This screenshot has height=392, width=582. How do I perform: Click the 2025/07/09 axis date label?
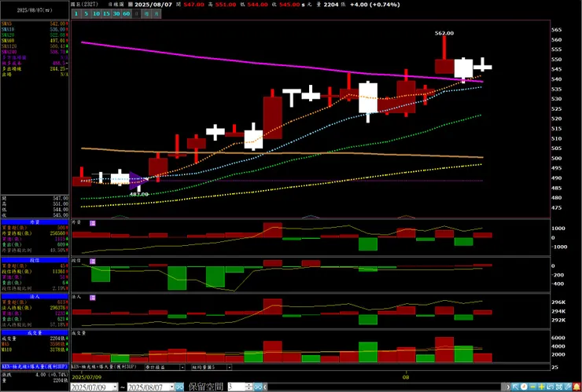coord(85,377)
